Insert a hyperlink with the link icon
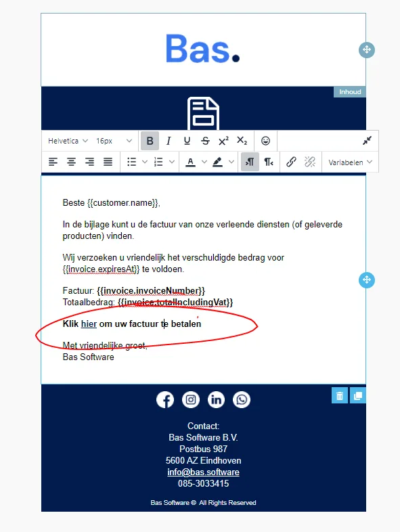The height and width of the screenshot is (532, 400). point(291,162)
